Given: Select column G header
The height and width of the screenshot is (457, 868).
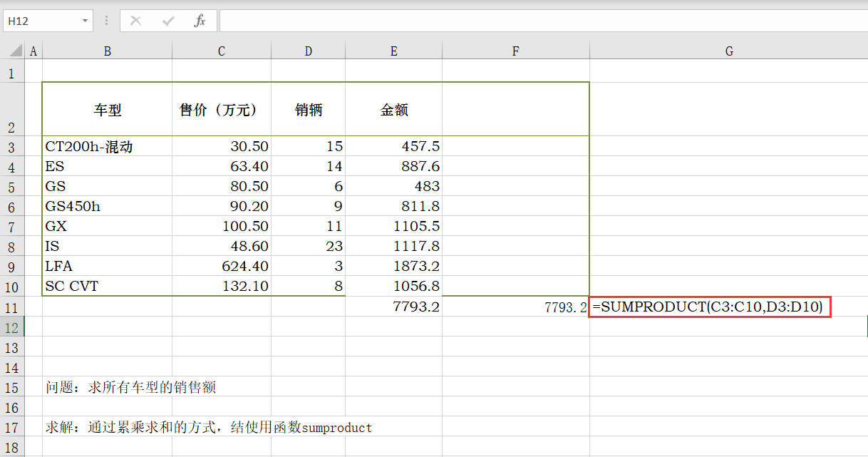Looking at the screenshot, I should tap(729, 51).
